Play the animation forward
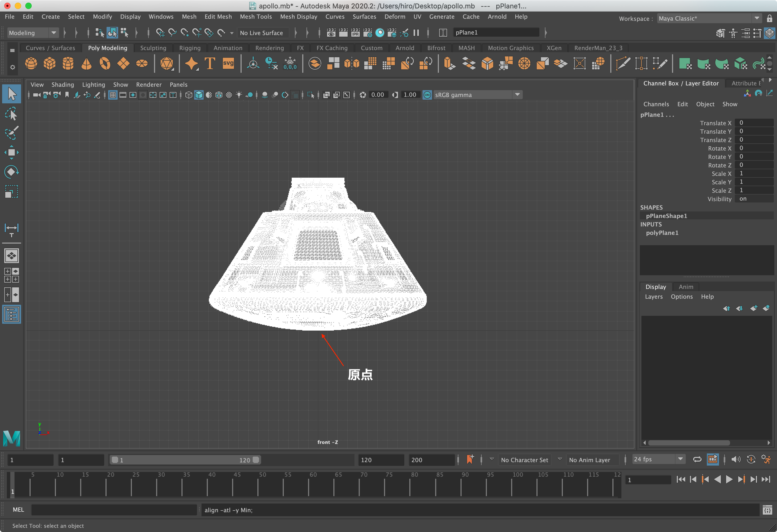777x532 pixels. 730,479
